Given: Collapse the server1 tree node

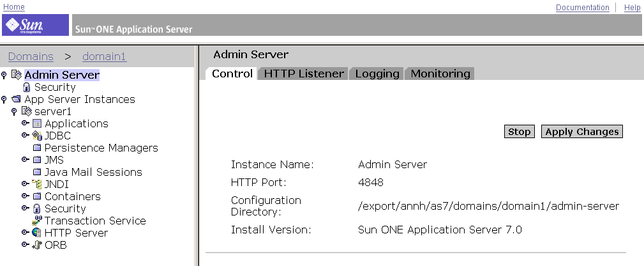Looking at the screenshot, I should pos(15,112).
